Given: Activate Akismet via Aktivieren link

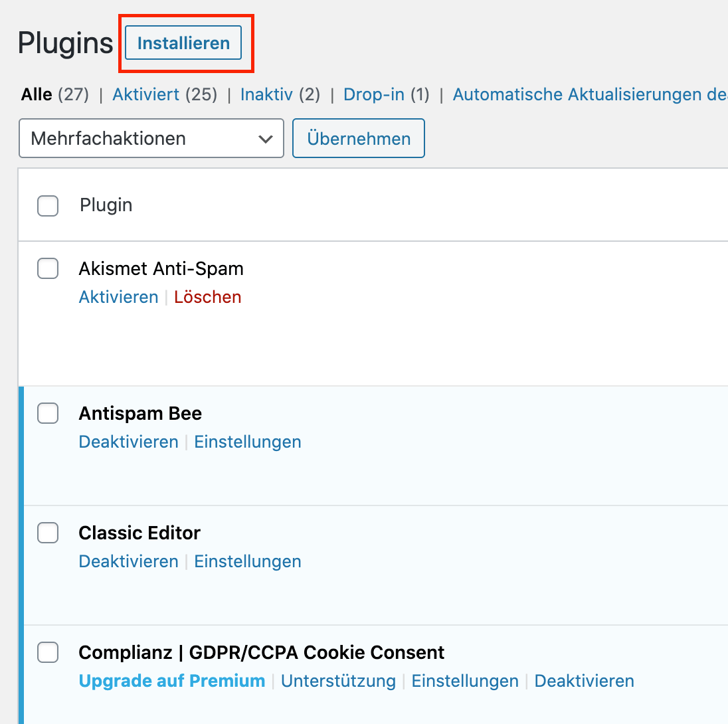Looking at the screenshot, I should 118,297.
